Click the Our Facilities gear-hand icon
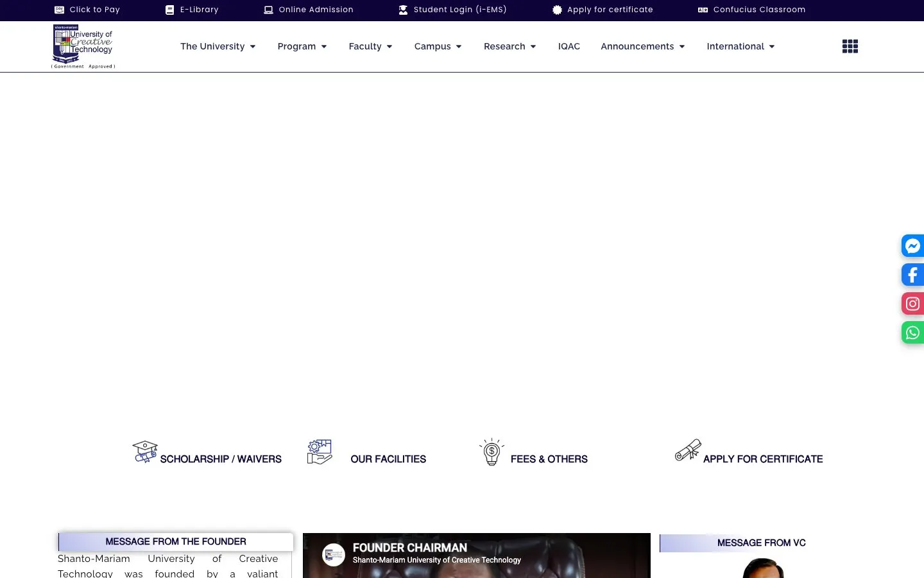 (320, 451)
